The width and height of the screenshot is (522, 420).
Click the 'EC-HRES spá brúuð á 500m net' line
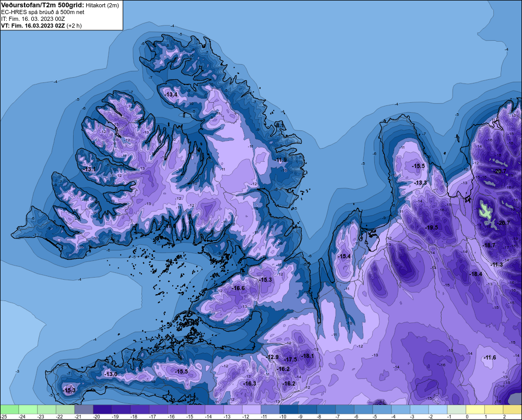(43, 12)
